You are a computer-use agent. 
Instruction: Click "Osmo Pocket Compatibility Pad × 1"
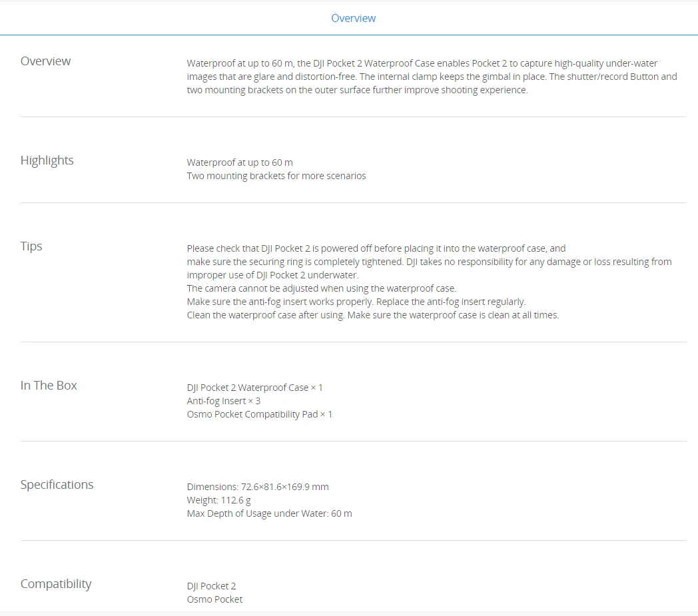pyautogui.click(x=259, y=414)
